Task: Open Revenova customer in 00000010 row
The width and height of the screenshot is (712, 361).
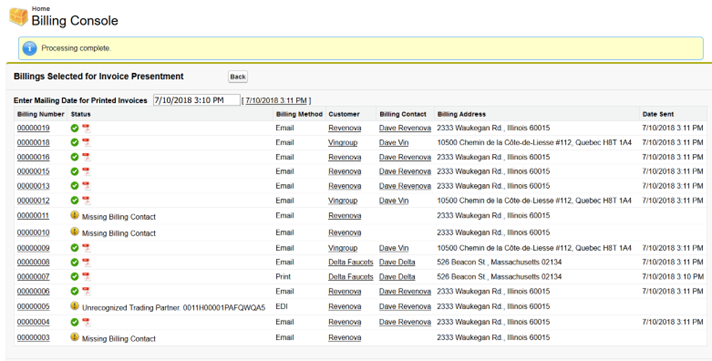Action: pos(345,232)
